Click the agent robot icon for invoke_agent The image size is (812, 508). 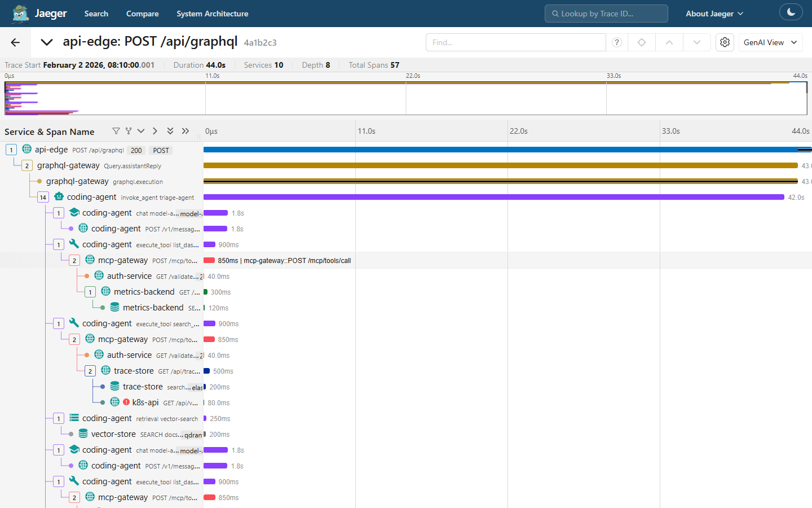(59, 196)
